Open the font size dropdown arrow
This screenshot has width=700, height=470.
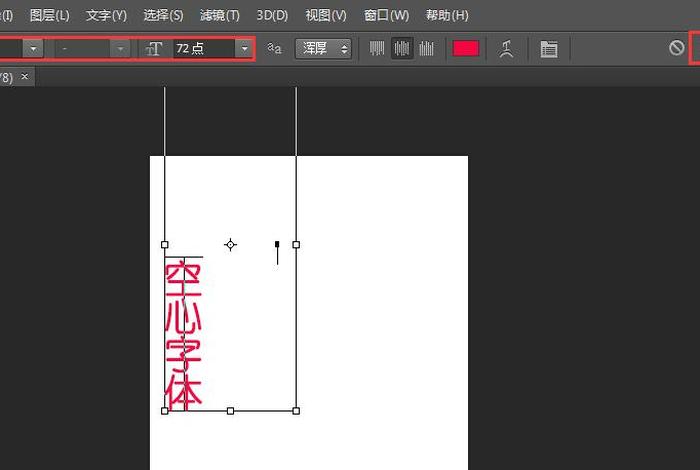tap(245, 48)
